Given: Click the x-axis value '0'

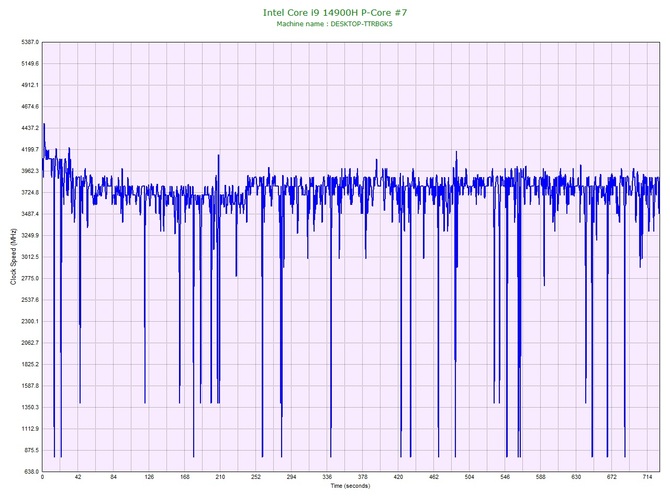Looking at the screenshot, I should point(42,477).
